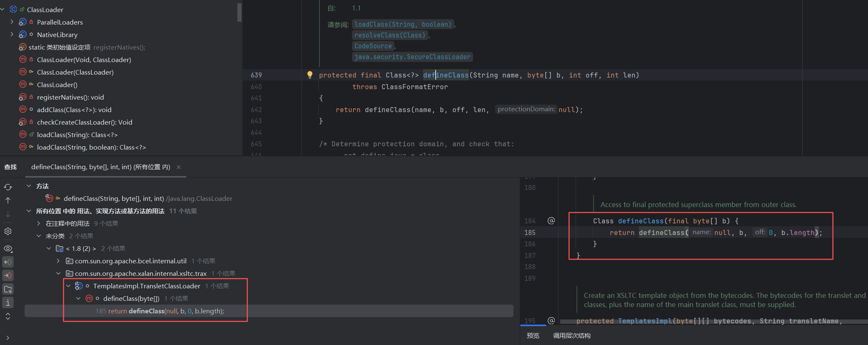Open Find panel settings gear
Viewport: 868px width, 345px height.
pyautogui.click(x=8, y=231)
